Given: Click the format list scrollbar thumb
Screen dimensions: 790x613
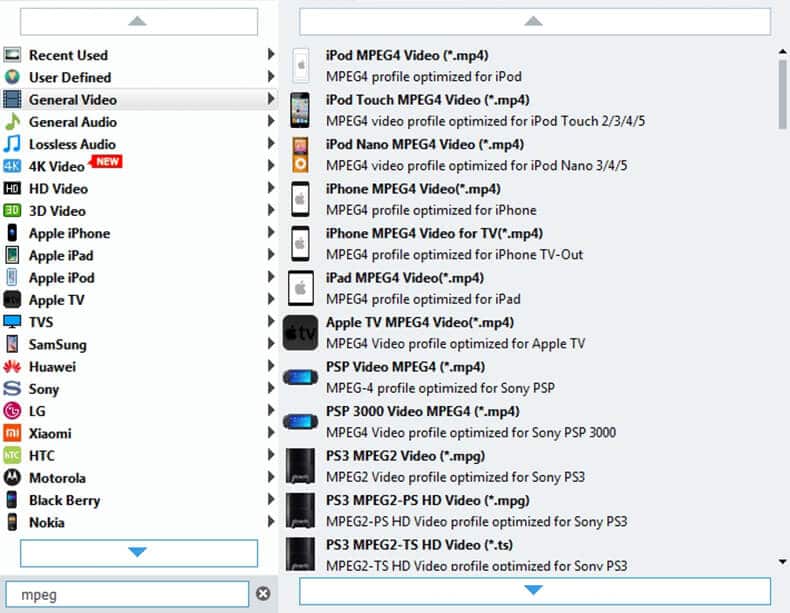Looking at the screenshot, I should (782, 94).
